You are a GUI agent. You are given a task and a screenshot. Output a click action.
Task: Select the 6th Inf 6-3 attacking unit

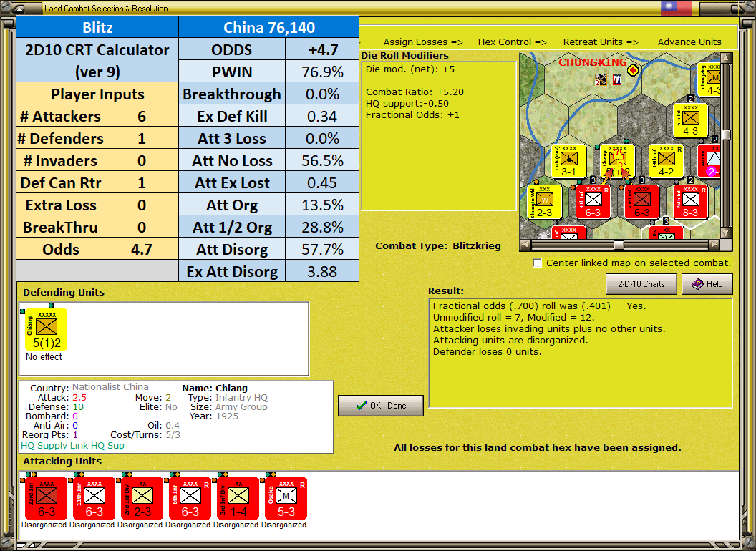(x=190, y=498)
